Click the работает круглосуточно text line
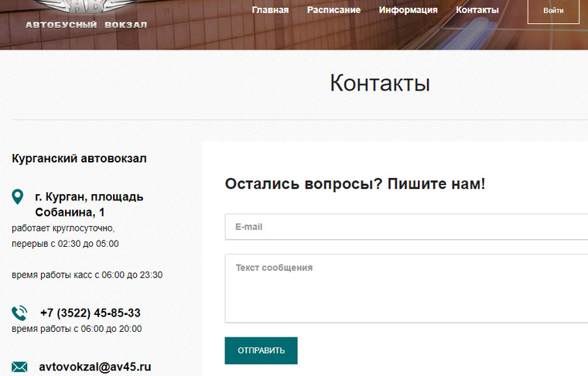The height and width of the screenshot is (376, 588). pos(63,228)
